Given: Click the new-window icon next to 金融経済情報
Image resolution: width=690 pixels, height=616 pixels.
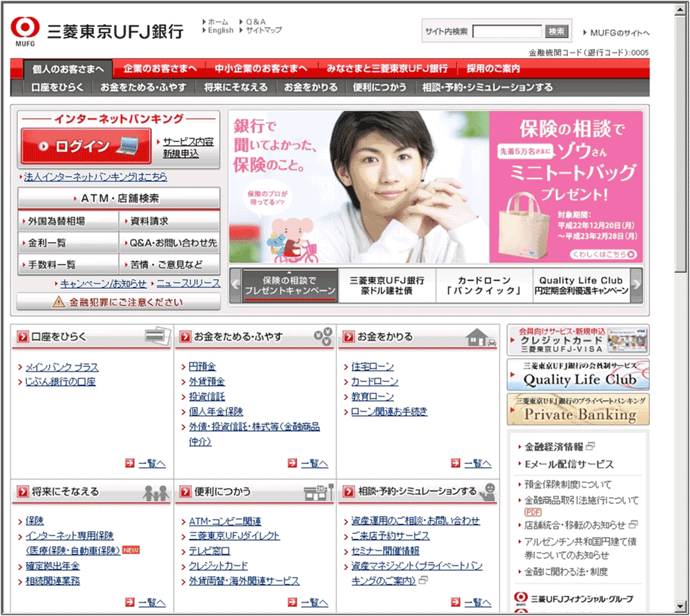Looking at the screenshot, I should pos(591,446).
